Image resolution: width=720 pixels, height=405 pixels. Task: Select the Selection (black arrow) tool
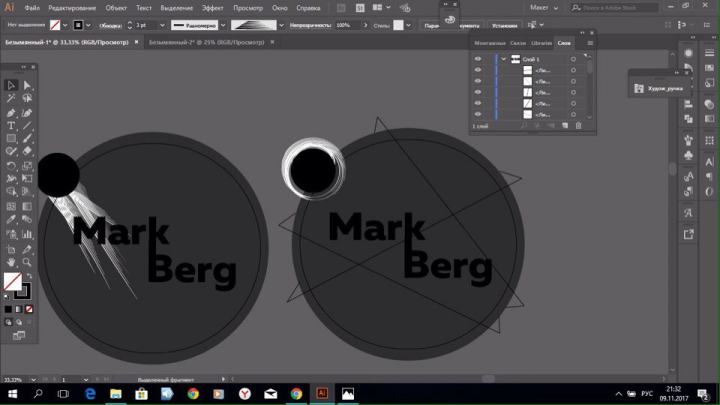(11, 85)
